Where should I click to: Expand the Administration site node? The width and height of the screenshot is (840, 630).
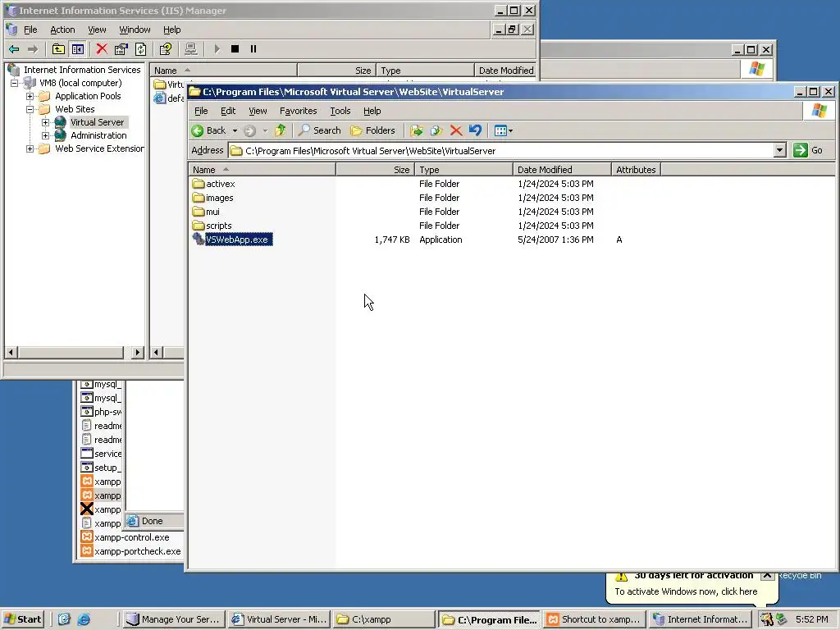(46, 135)
